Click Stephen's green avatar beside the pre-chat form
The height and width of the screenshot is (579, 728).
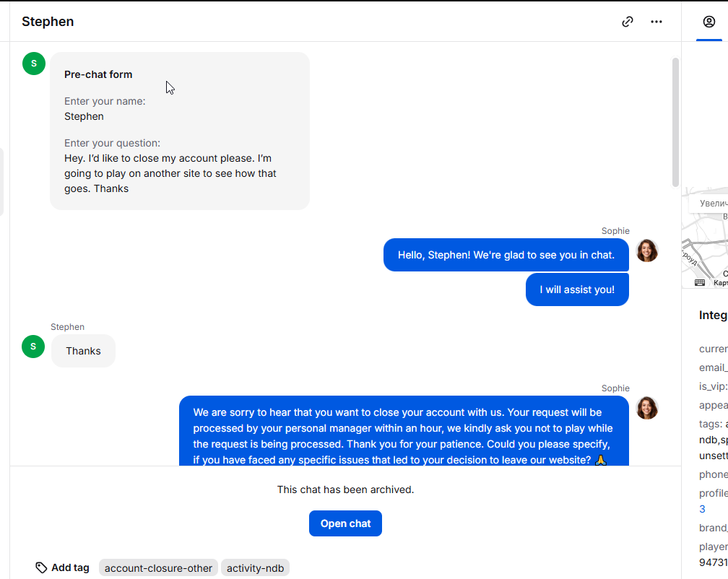[34, 64]
